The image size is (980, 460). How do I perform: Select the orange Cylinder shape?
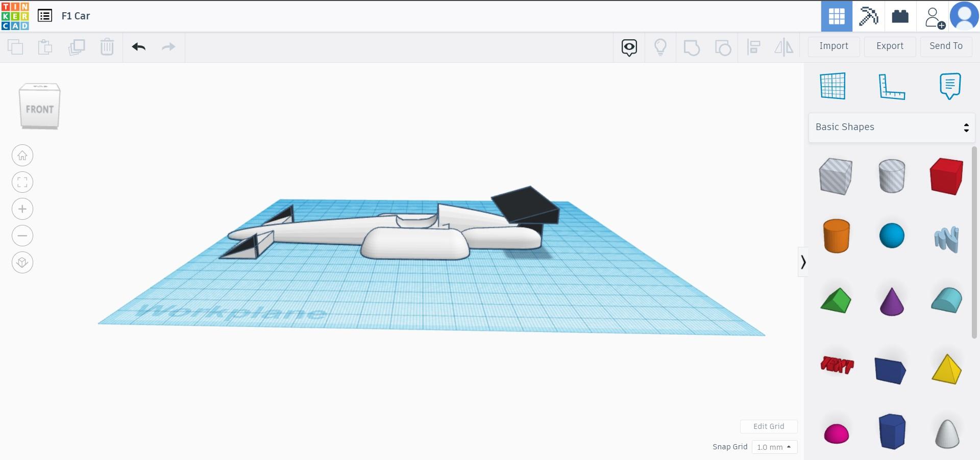(836, 236)
